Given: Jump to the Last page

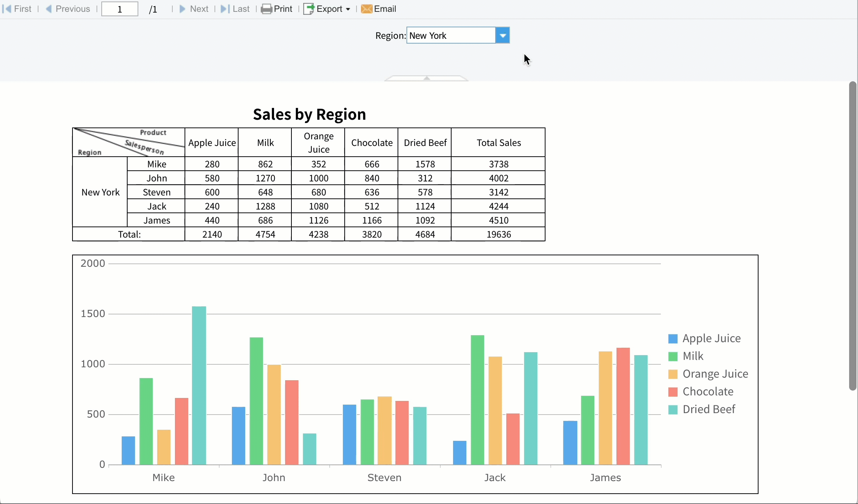Looking at the screenshot, I should [235, 9].
